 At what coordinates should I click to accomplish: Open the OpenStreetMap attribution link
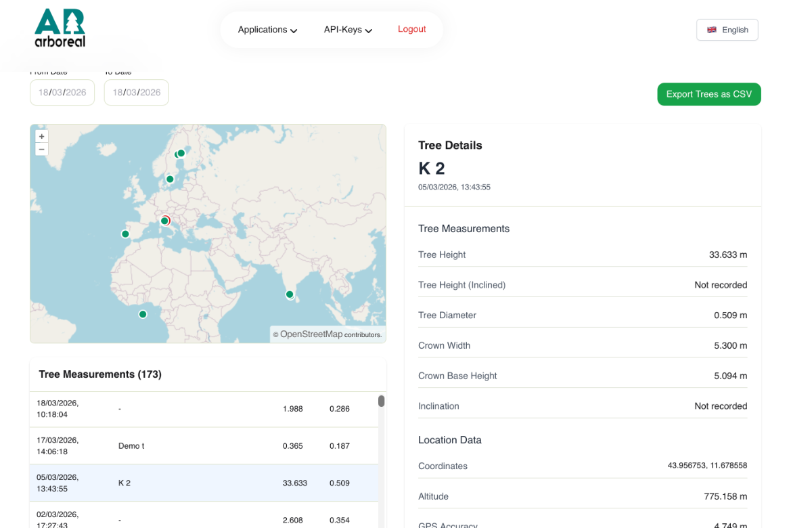coord(311,334)
